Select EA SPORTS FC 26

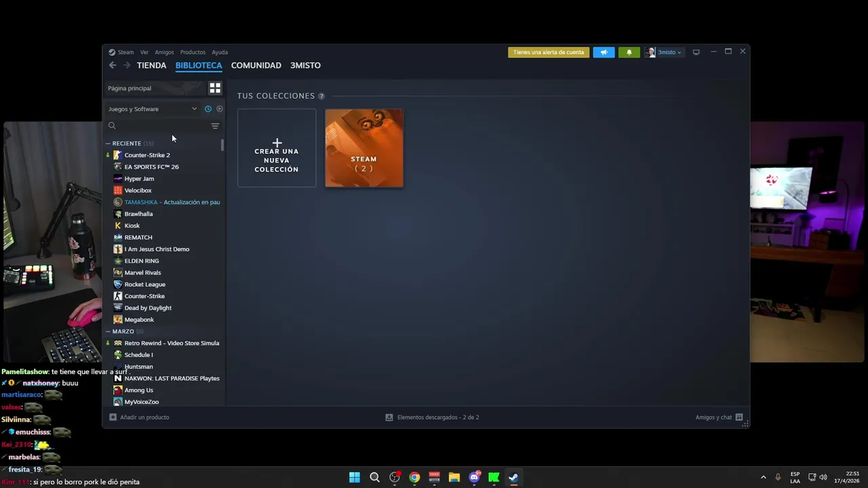(x=151, y=167)
